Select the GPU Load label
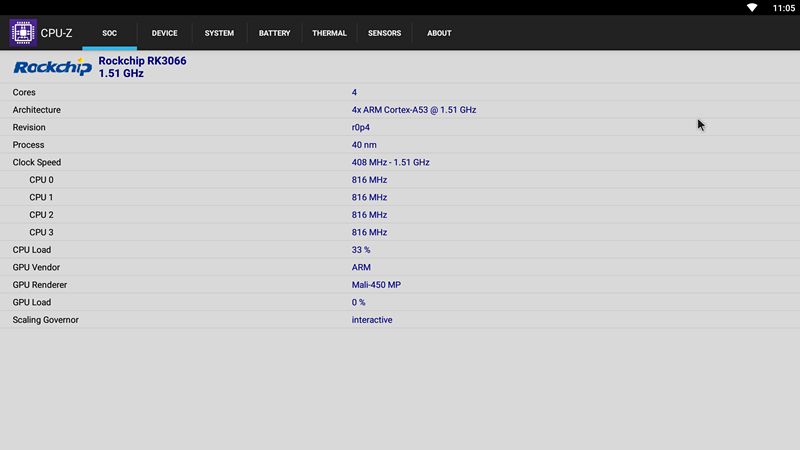 click(x=32, y=303)
